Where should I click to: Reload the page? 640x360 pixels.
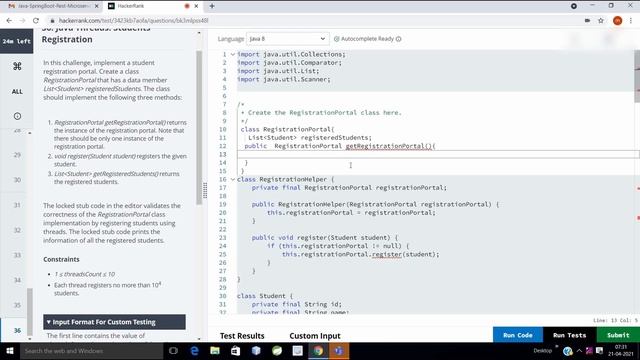tap(36, 20)
